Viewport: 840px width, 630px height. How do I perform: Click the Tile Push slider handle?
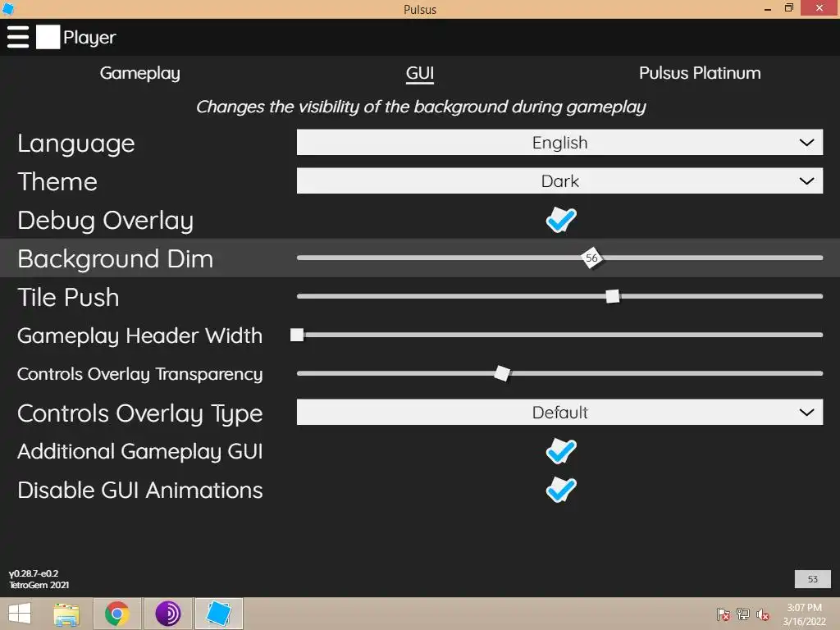pyautogui.click(x=612, y=296)
